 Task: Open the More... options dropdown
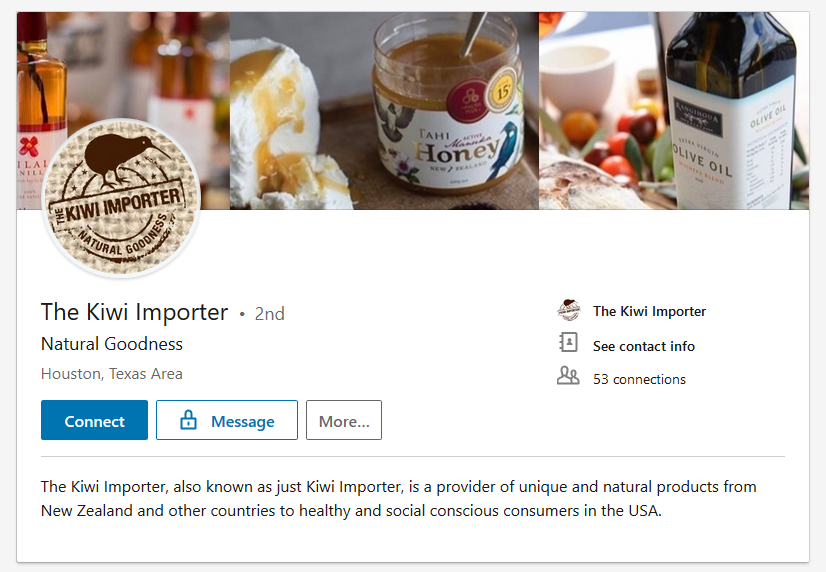point(344,421)
